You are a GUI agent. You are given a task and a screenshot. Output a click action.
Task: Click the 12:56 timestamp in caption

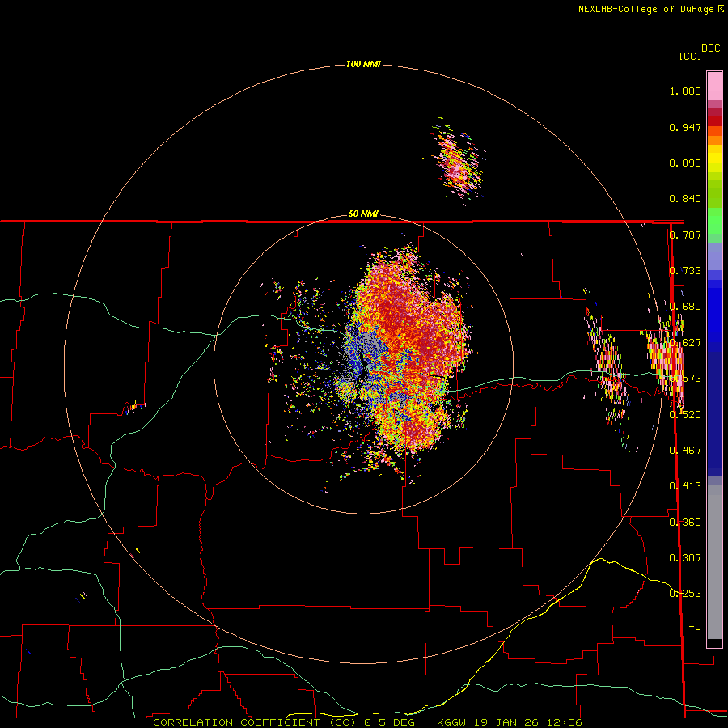(x=564, y=722)
